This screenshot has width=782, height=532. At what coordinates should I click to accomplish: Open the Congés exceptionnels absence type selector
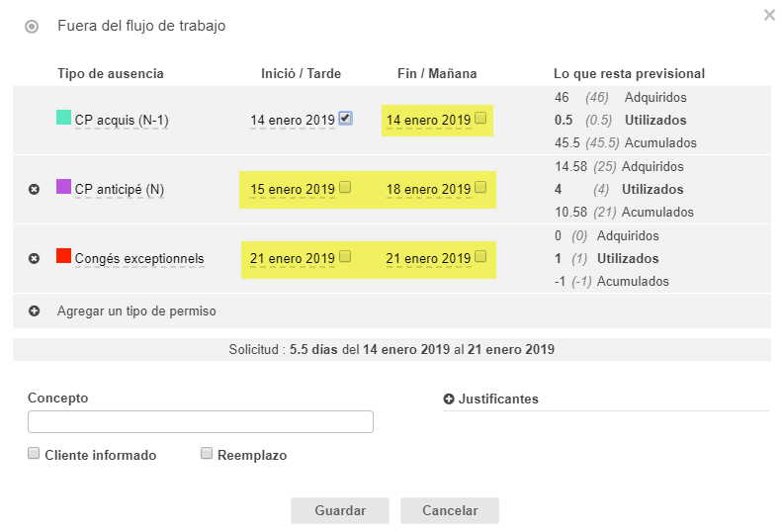coord(138,259)
